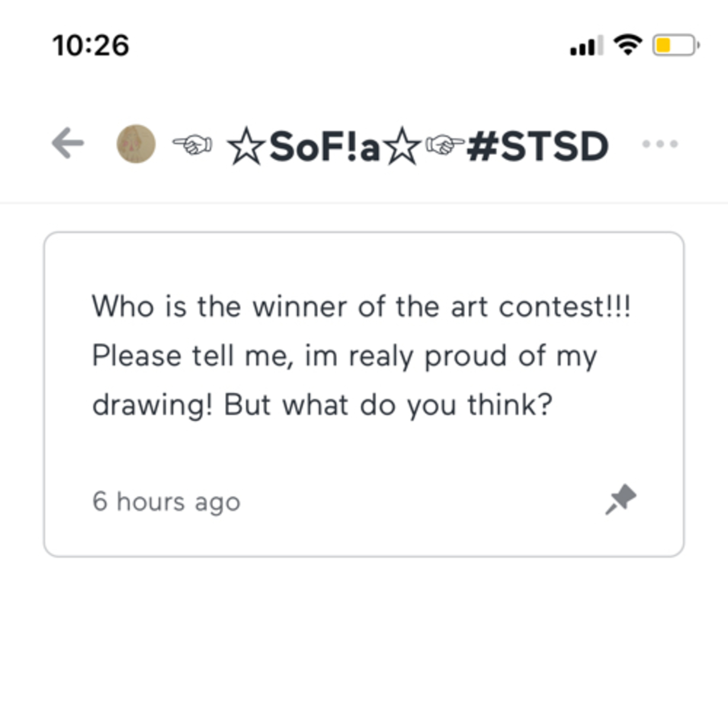Tap the left-pointing hand emoji before the name
The image size is (728, 728).
tap(192, 145)
